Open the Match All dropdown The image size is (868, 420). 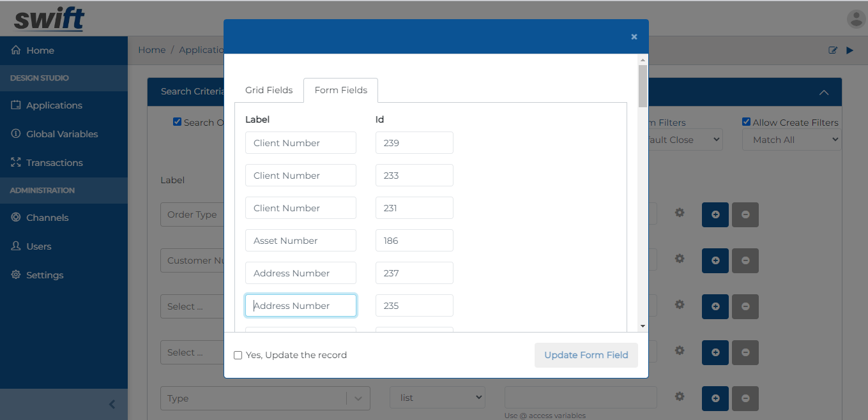[791, 139]
